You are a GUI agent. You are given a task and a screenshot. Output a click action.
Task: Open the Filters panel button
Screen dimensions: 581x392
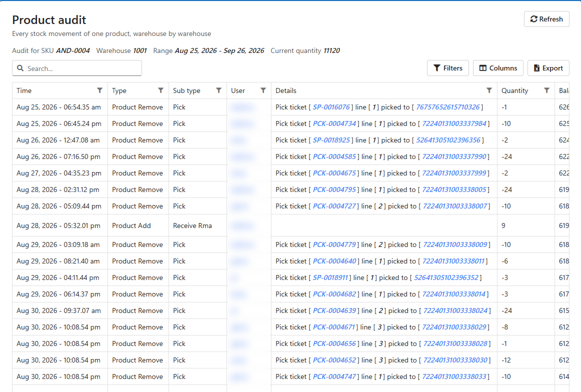[x=447, y=68]
